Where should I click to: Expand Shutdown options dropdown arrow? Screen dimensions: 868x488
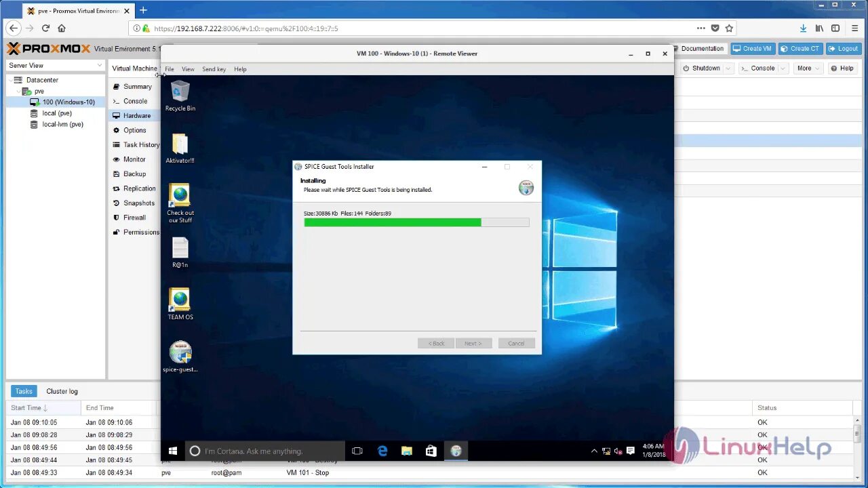pyautogui.click(x=728, y=68)
